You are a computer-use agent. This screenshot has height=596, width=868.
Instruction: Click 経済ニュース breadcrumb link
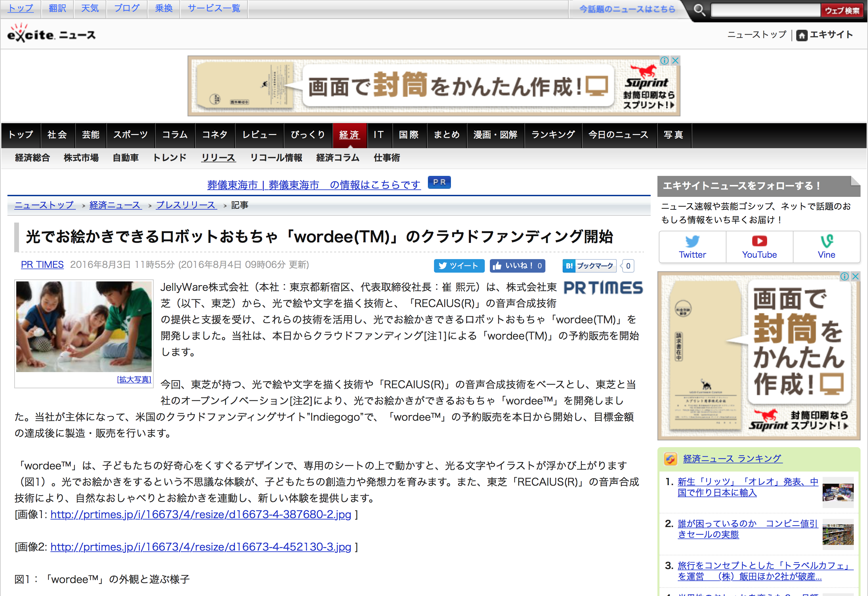coord(115,205)
